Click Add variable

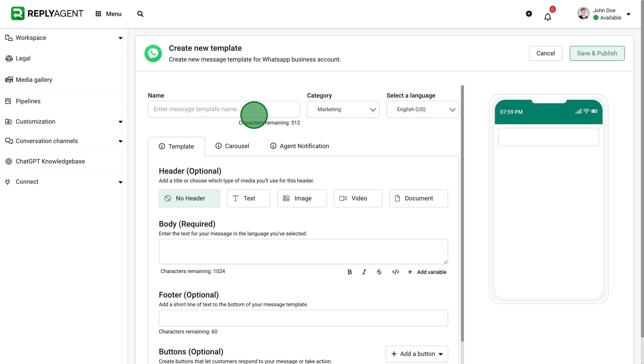pyautogui.click(x=427, y=272)
